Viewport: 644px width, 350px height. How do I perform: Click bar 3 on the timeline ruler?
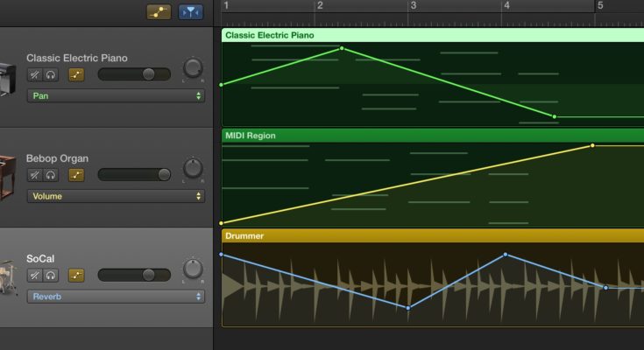[x=412, y=6]
